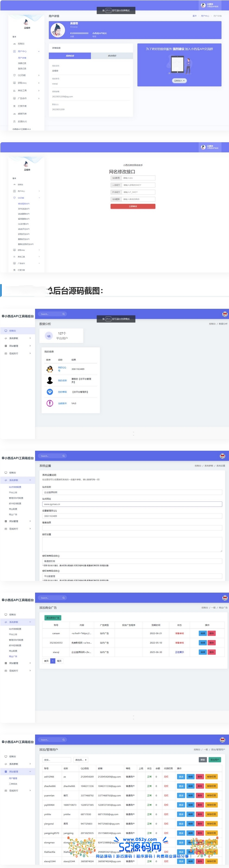Click the 反馈BUG sidebar icon
The height and width of the screenshot is (868, 229).
click(x=14, y=122)
